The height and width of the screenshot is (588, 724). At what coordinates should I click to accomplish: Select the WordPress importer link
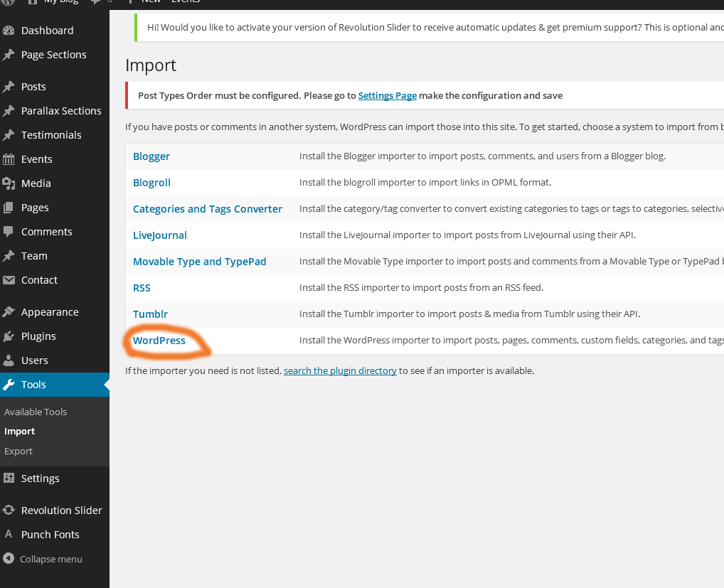(159, 341)
